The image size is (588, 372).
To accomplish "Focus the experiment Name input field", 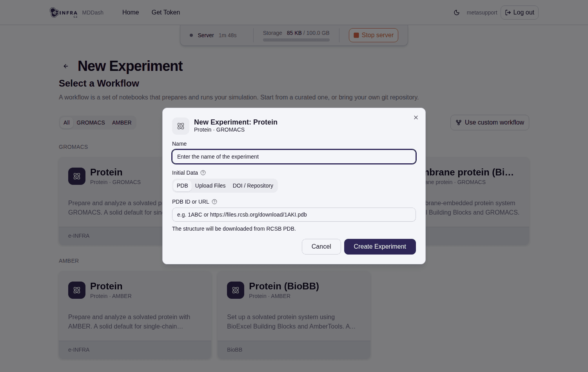I will coord(294,157).
